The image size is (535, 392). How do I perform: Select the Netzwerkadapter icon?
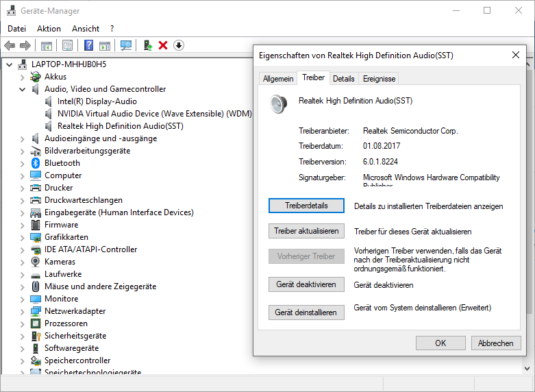36,311
